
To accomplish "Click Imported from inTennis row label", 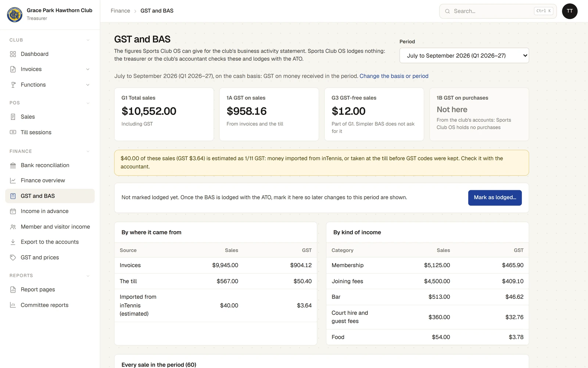I will pyautogui.click(x=138, y=305).
